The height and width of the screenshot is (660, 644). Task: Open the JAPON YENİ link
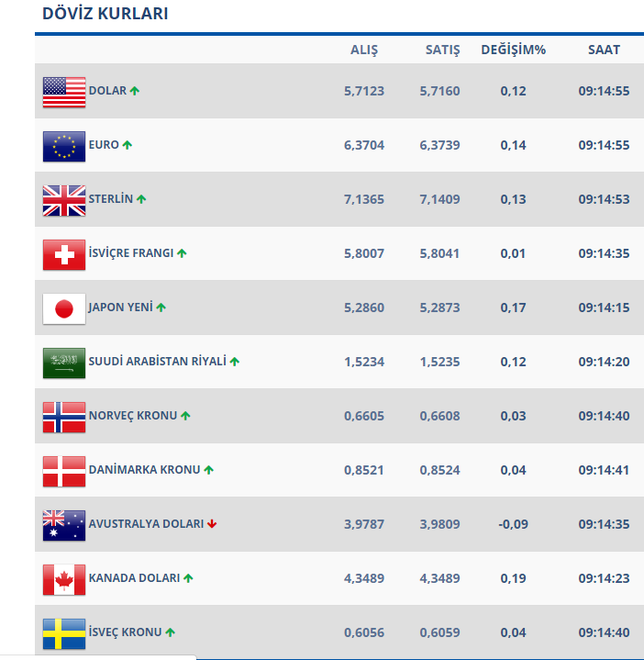click(121, 308)
